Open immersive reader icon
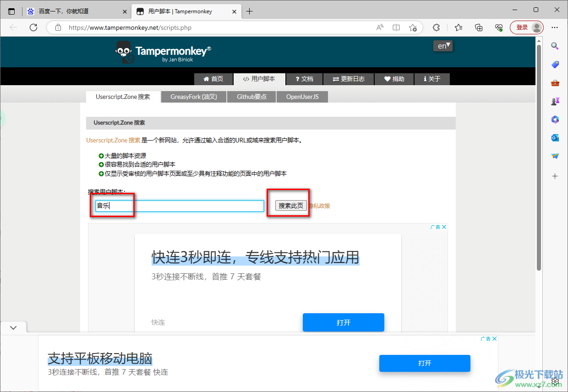 pos(396,27)
